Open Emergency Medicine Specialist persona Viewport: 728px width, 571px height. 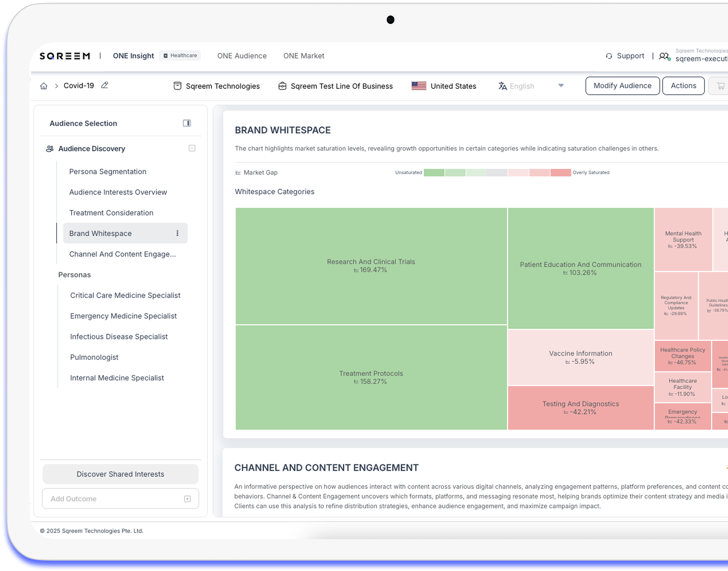tap(123, 316)
